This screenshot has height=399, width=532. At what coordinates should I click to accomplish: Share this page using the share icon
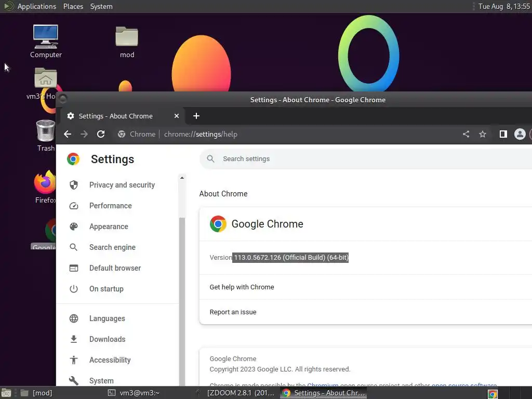coord(466,134)
